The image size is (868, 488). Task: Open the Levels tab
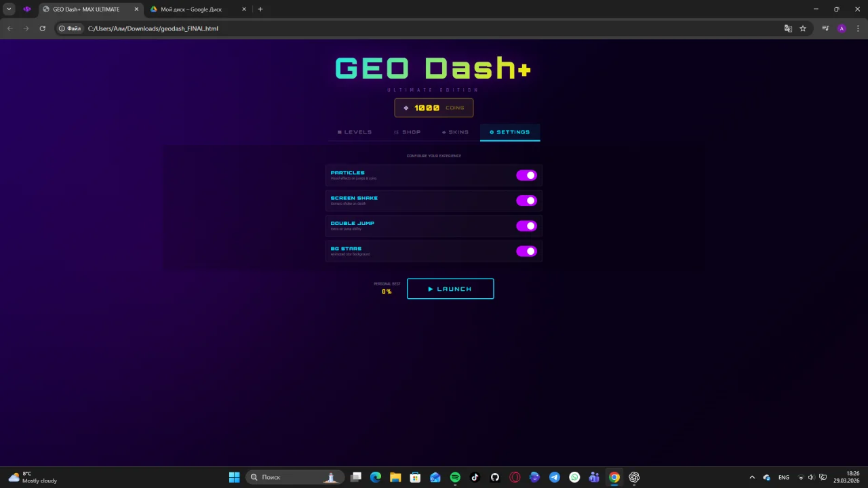coord(355,132)
